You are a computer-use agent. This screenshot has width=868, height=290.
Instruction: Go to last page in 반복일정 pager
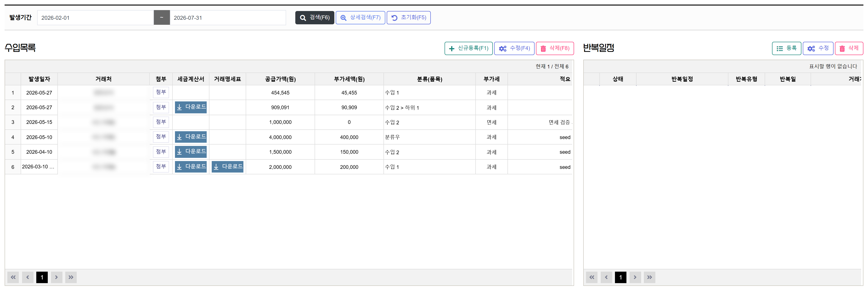650,277
